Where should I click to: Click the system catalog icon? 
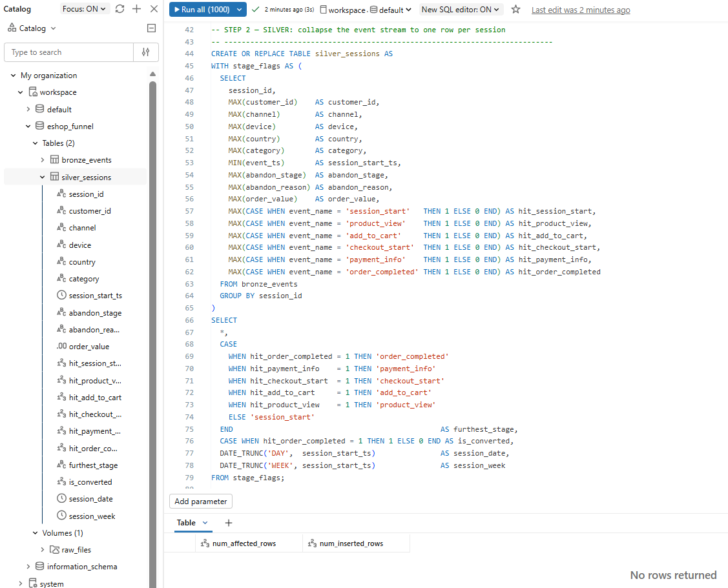point(33,583)
